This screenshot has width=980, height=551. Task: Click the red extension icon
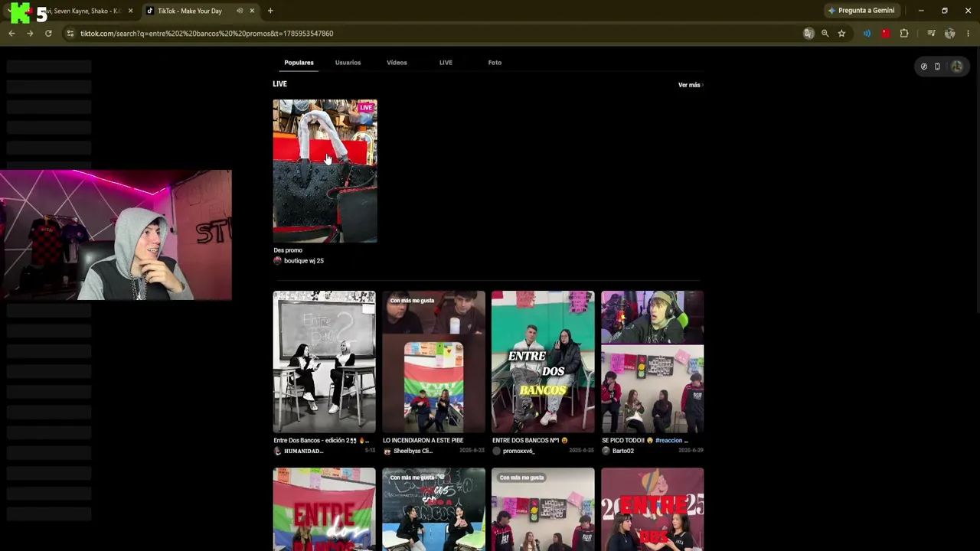[x=886, y=34]
